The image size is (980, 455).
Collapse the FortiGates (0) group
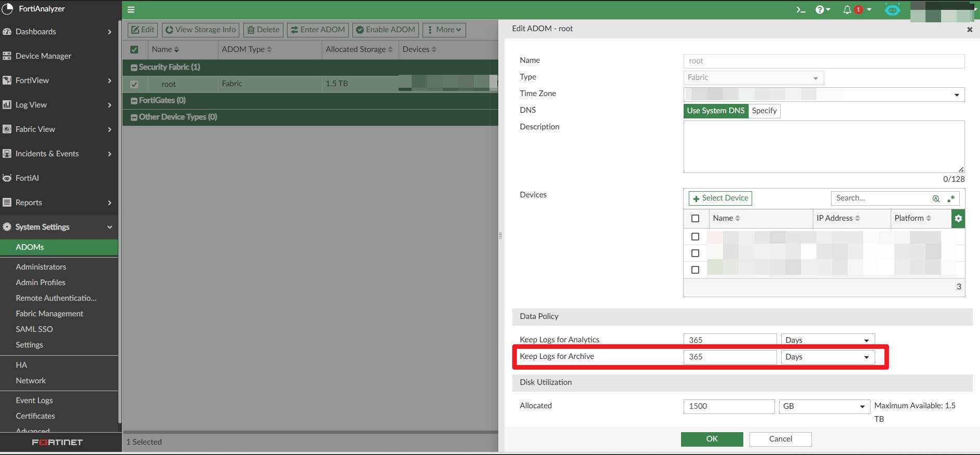(134, 101)
